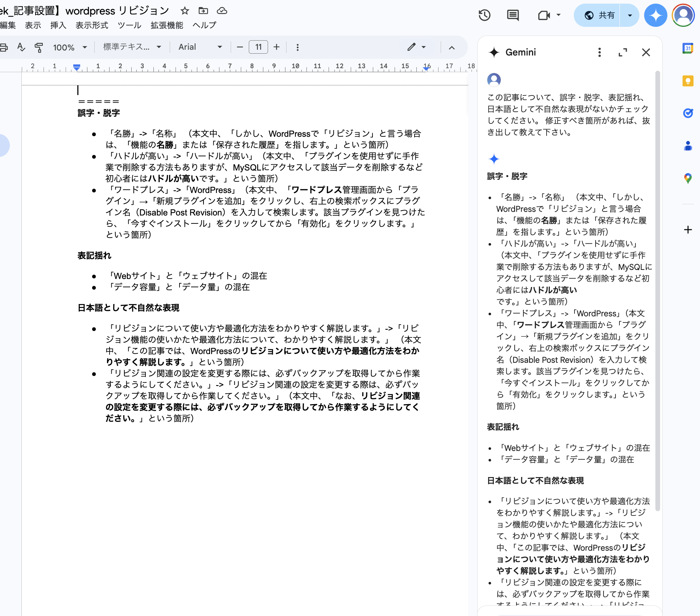Open the ヘルプ menu
Screen dimensions: 700x616
coord(205,25)
